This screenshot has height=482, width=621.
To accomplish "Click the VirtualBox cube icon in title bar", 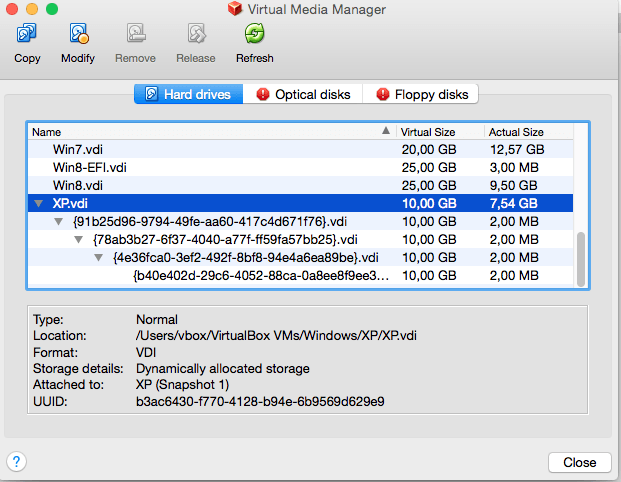I will (x=235, y=8).
